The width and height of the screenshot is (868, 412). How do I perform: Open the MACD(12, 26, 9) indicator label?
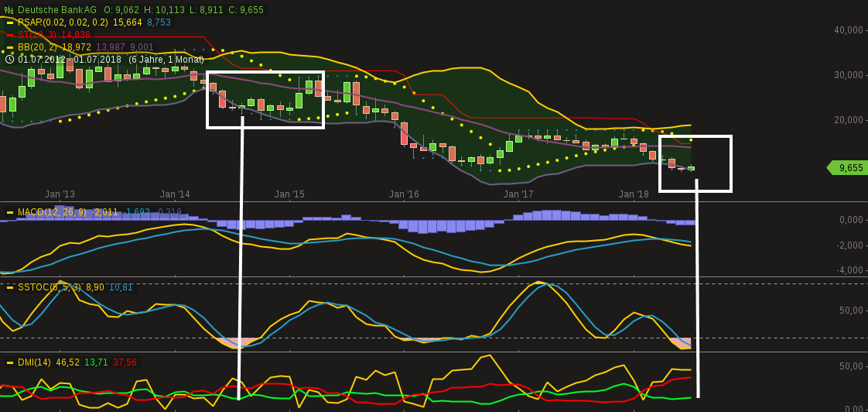52,212
